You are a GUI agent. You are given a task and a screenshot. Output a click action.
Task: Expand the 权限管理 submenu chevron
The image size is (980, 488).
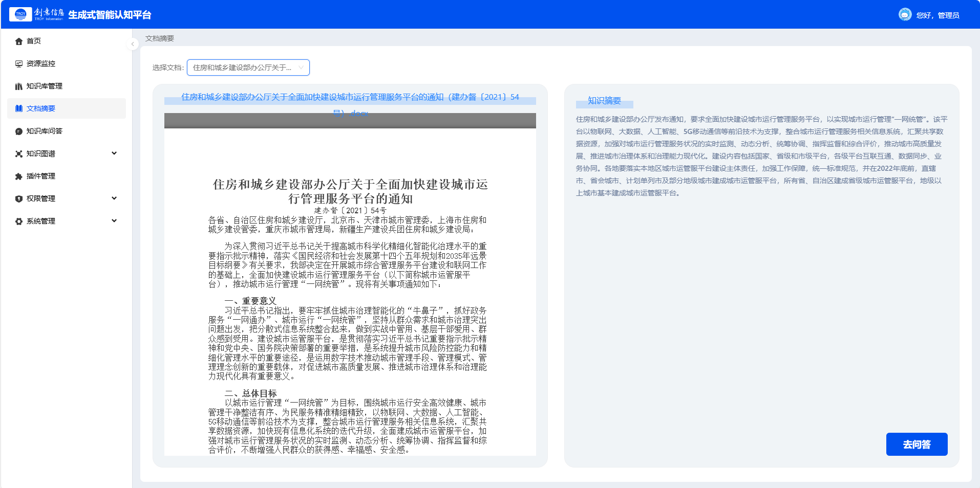click(114, 198)
